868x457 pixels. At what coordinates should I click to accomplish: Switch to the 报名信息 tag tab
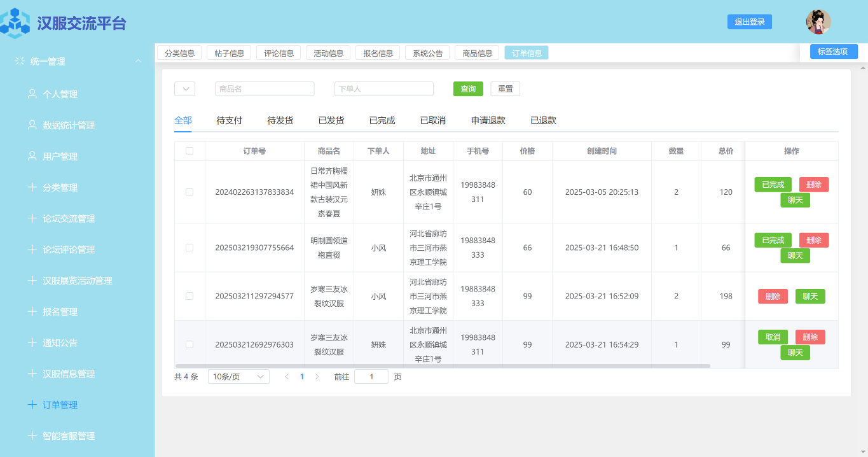378,53
